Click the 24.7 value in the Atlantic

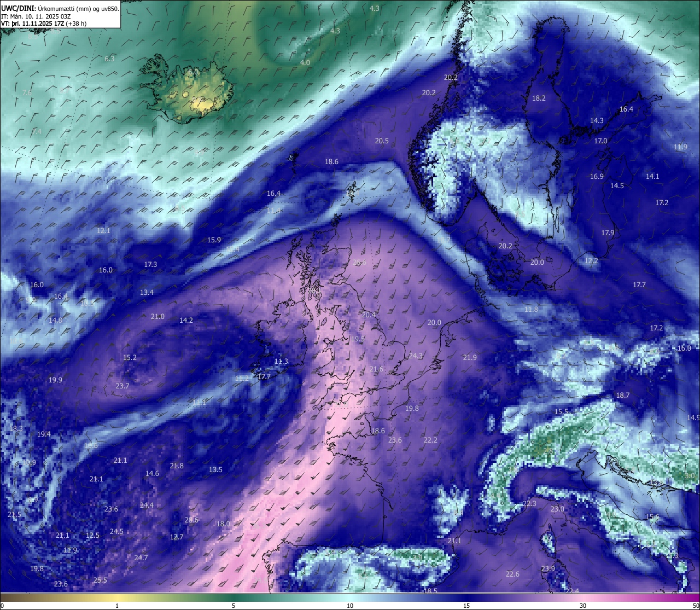[x=141, y=558]
